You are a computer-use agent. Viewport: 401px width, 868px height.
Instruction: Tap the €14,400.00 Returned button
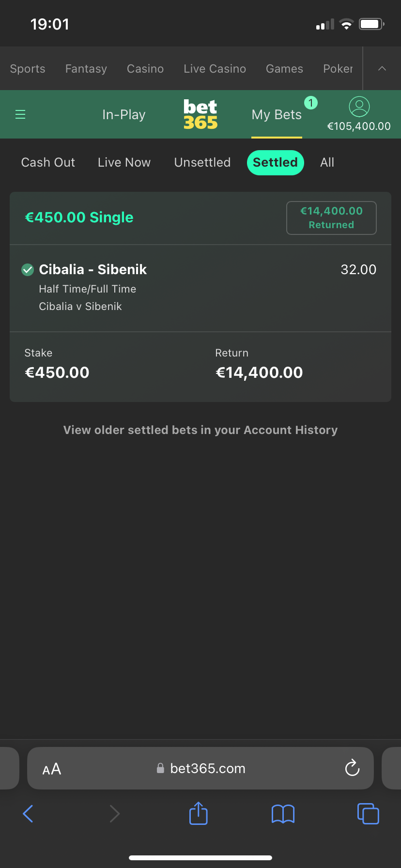coord(331,218)
